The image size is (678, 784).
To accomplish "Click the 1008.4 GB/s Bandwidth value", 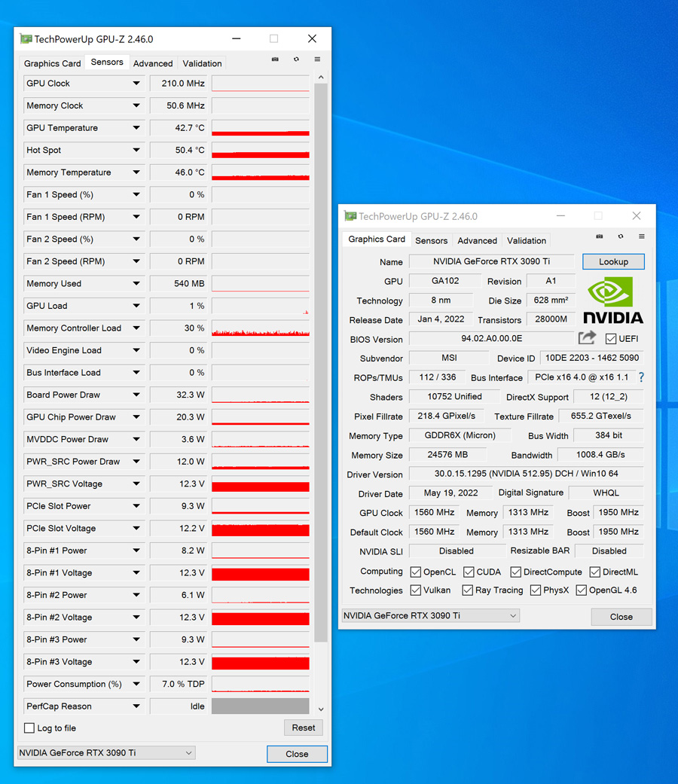I will 600,454.
